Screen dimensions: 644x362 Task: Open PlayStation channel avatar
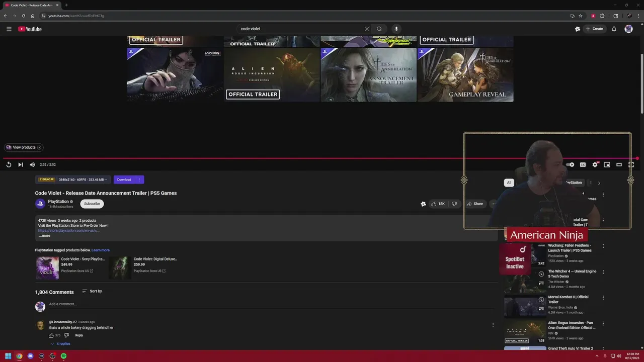pos(40,204)
